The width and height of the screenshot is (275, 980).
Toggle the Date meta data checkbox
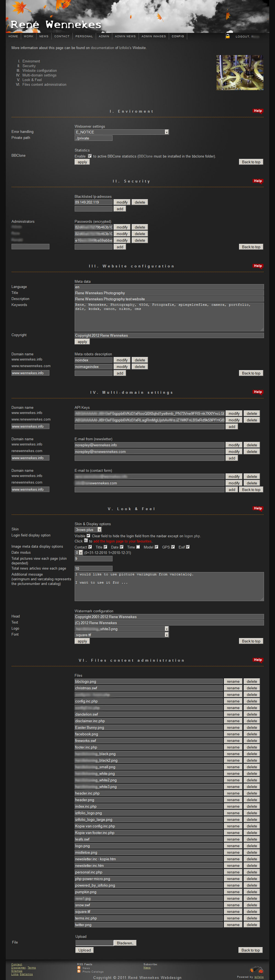[x=122, y=547]
